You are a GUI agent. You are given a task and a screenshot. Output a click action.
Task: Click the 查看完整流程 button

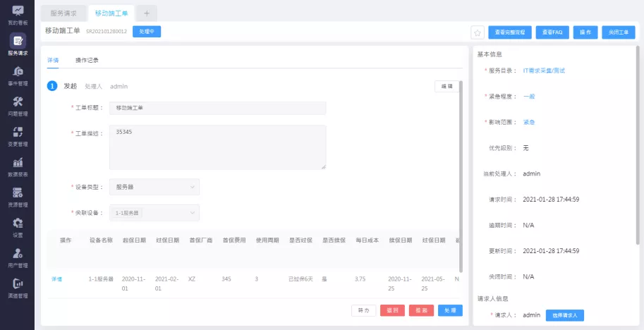click(x=509, y=32)
